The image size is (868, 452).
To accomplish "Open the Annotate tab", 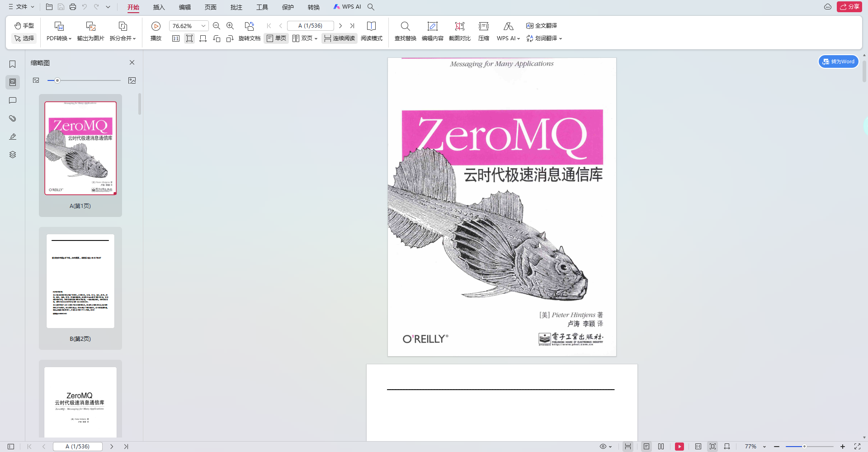I will (236, 7).
